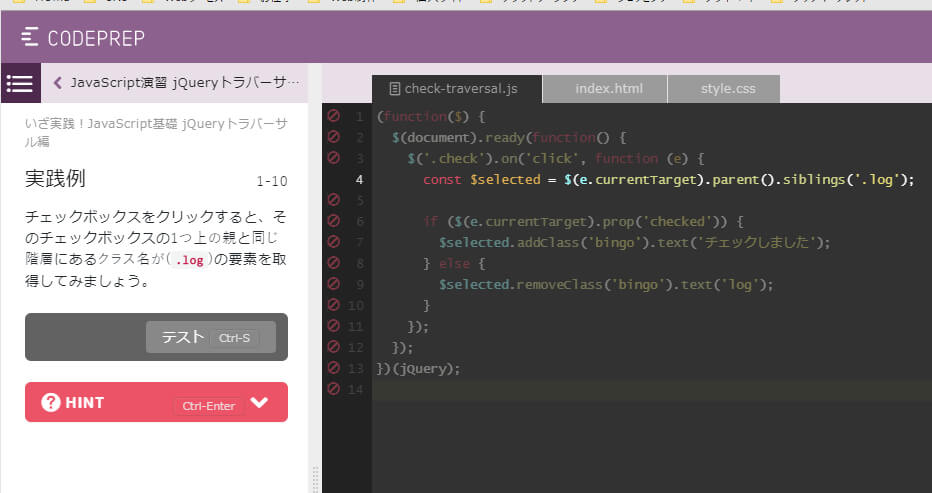Expand the HINT section with the down chevron

[260, 403]
